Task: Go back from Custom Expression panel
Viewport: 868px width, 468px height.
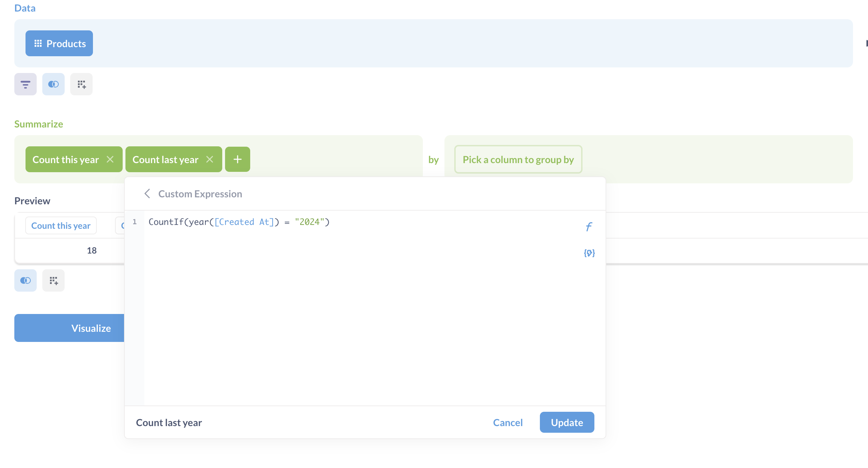Action: 147,193
